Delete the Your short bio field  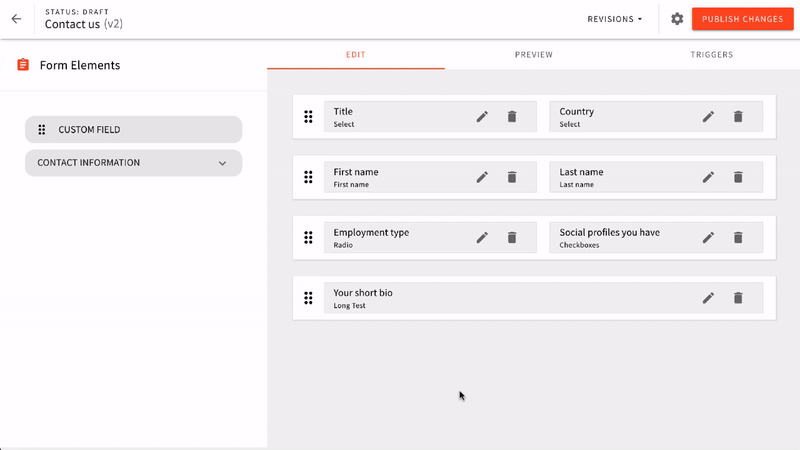point(738,298)
